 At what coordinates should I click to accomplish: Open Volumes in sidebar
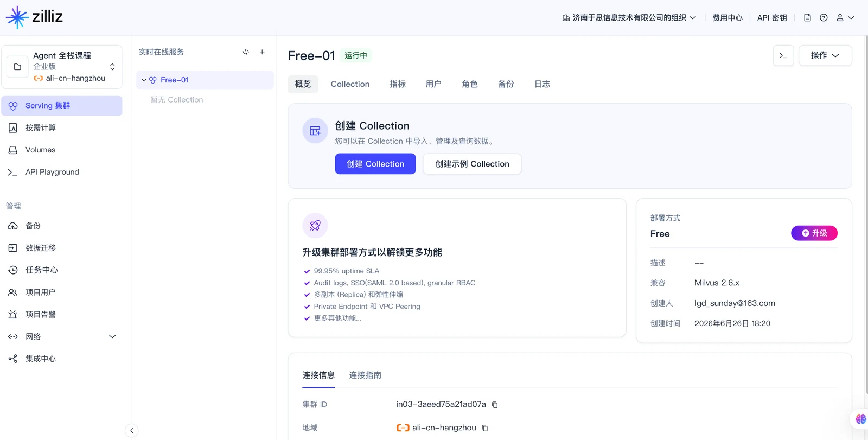(62, 150)
